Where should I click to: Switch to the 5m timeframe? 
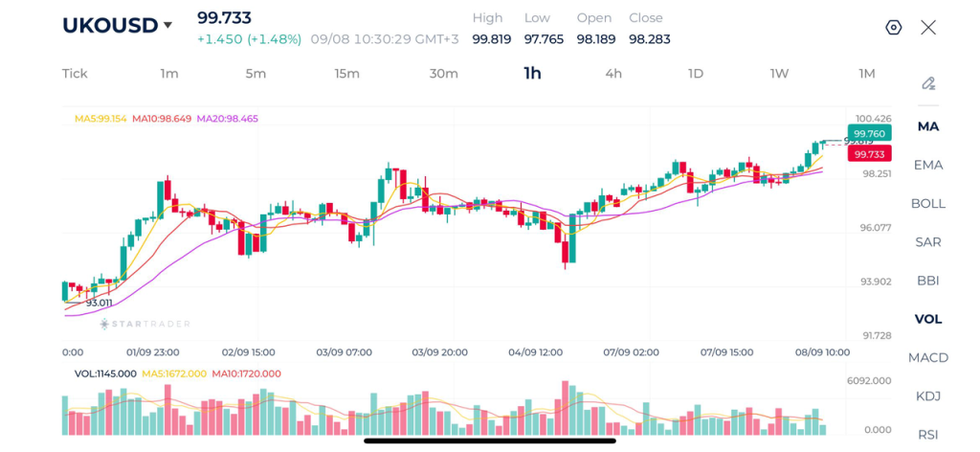(256, 74)
